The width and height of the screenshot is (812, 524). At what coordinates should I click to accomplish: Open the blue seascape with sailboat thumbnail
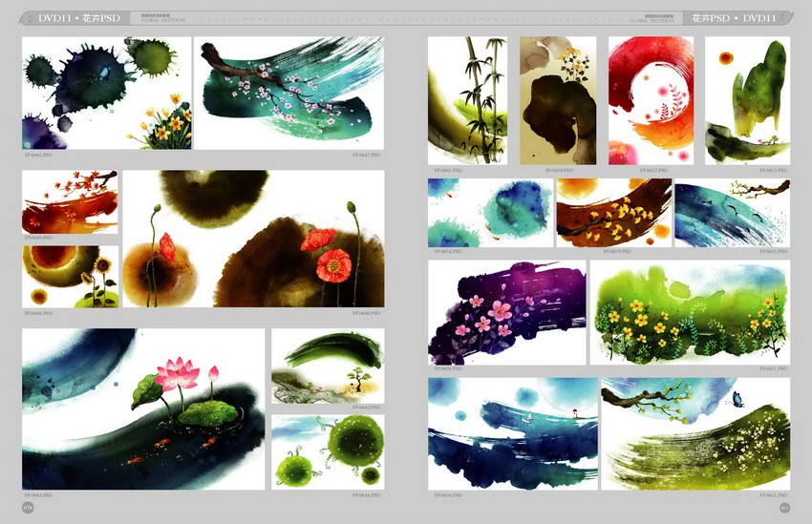click(x=513, y=433)
